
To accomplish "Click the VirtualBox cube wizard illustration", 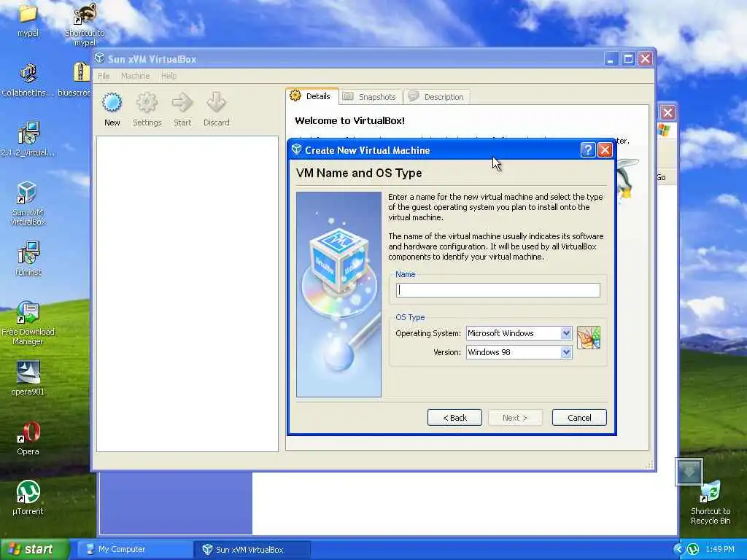I will [338, 295].
